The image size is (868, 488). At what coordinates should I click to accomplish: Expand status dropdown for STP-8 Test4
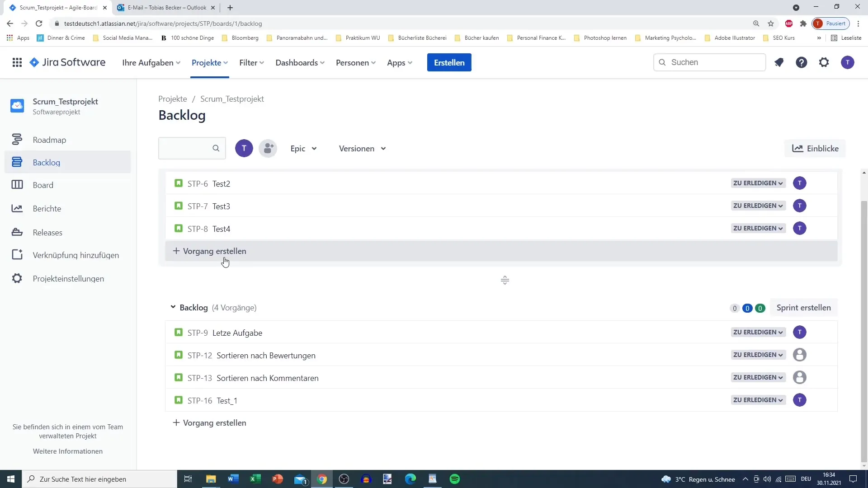click(x=758, y=228)
